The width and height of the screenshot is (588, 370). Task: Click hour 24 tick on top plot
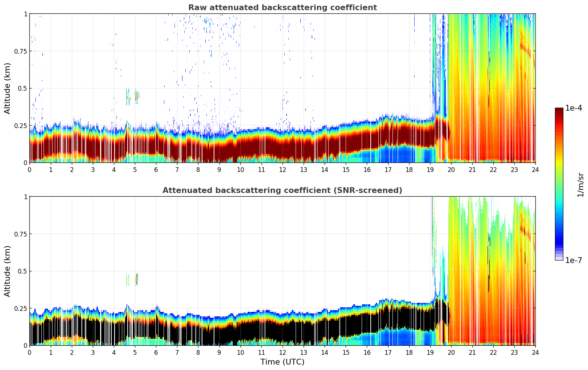pyautogui.click(x=535, y=170)
